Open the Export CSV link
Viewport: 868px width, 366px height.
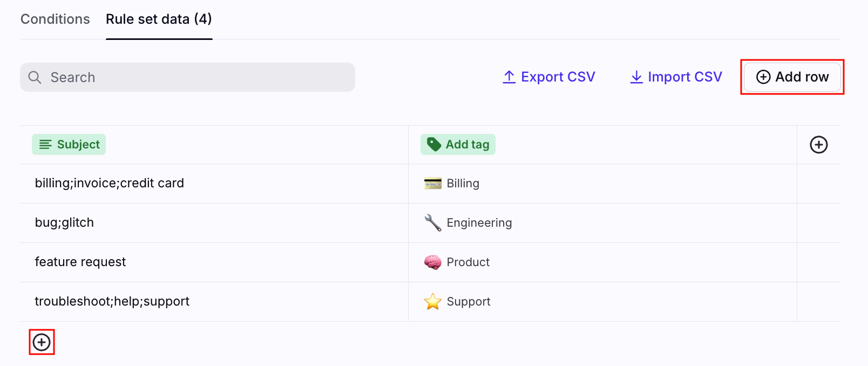[x=549, y=77]
